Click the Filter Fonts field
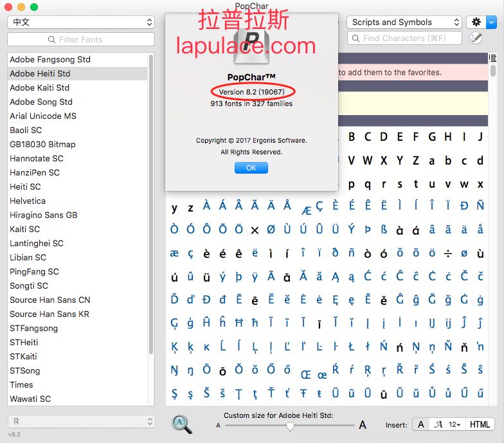Screen dimensions: 504x443 pyautogui.click(x=81, y=39)
